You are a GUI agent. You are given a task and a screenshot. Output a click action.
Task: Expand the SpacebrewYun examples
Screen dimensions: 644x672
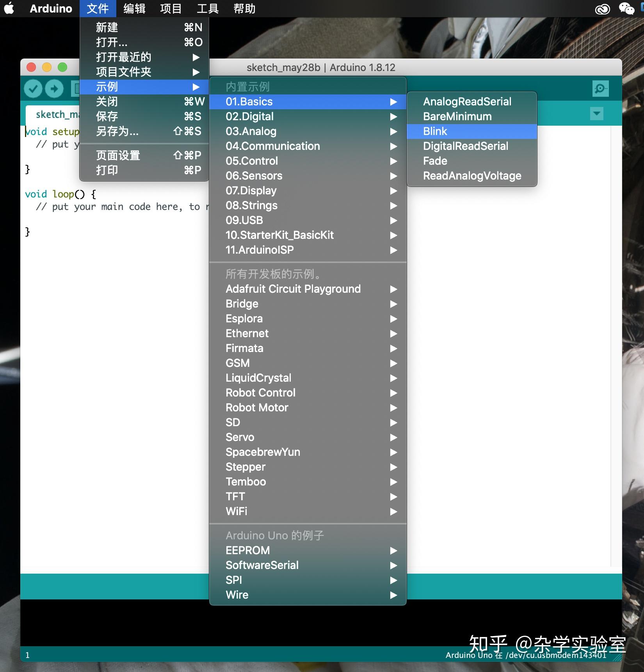308,452
